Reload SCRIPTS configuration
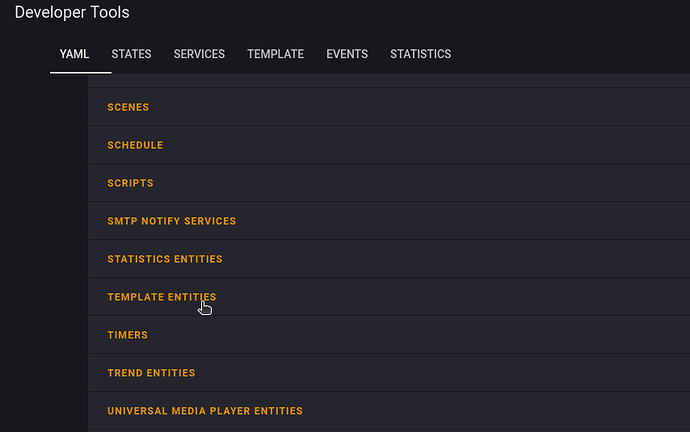690x432 pixels. (130, 183)
